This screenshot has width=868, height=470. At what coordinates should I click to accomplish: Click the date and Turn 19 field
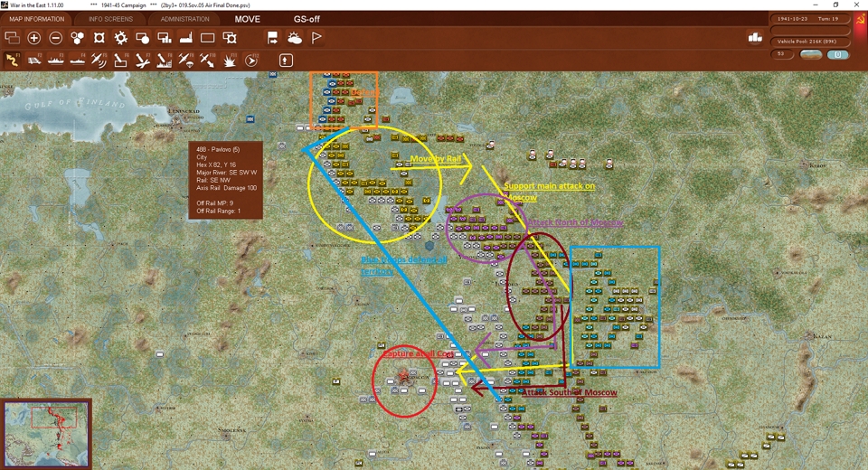(810, 19)
